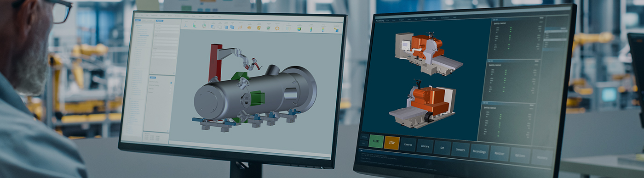This screenshot has width=644, height=178.
Task: Click the Set tile button
Action: tap(443, 148)
